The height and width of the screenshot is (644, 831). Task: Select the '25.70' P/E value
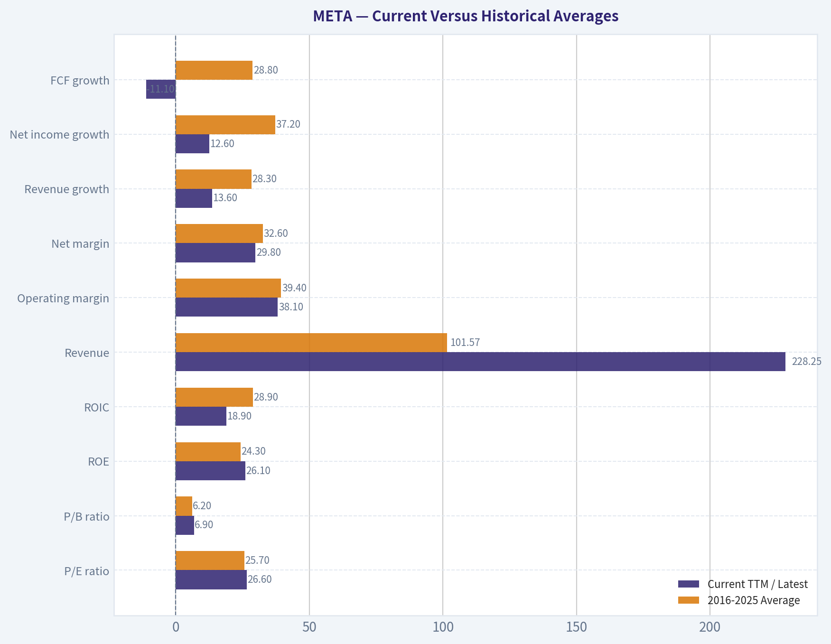[x=257, y=560]
